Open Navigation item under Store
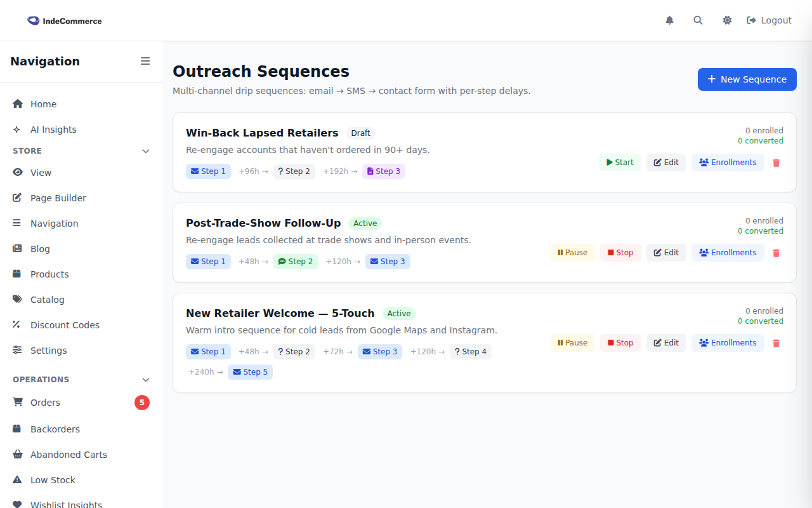The image size is (812, 508). [x=81, y=224]
